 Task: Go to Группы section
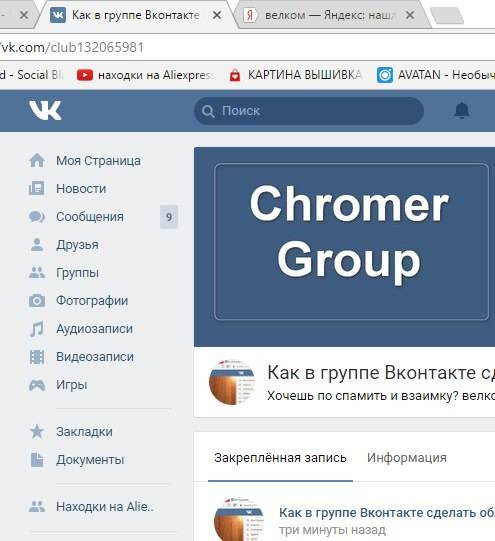(x=77, y=273)
